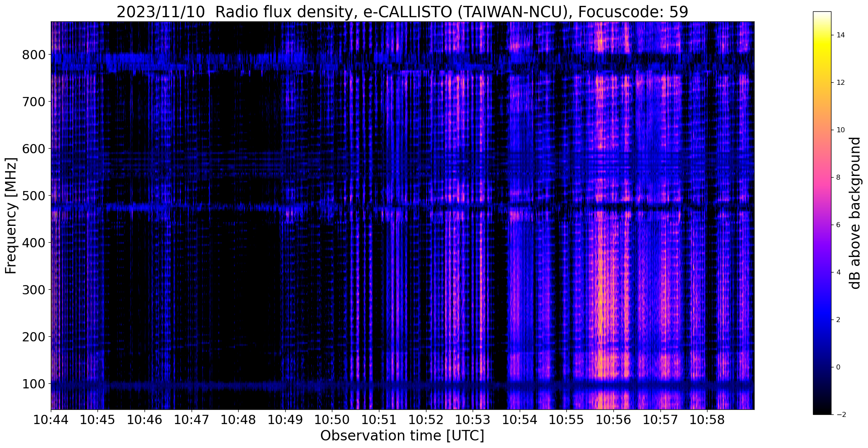Click the 8 colorbar tick label
The height and width of the screenshot is (448, 868).
click(x=839, y=178)
